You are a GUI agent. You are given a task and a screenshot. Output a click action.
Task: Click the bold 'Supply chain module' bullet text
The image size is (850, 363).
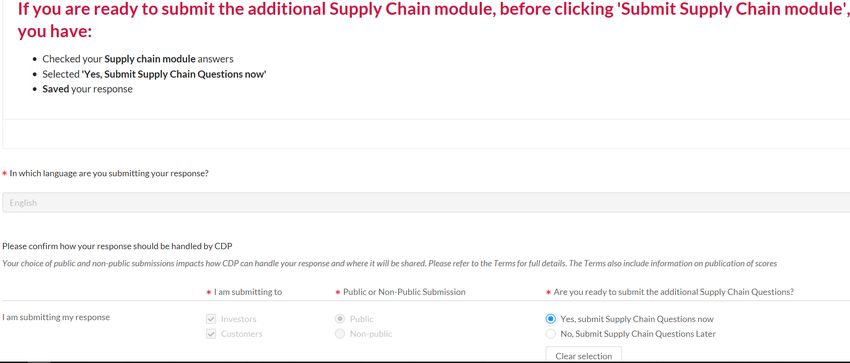[150, 59]
